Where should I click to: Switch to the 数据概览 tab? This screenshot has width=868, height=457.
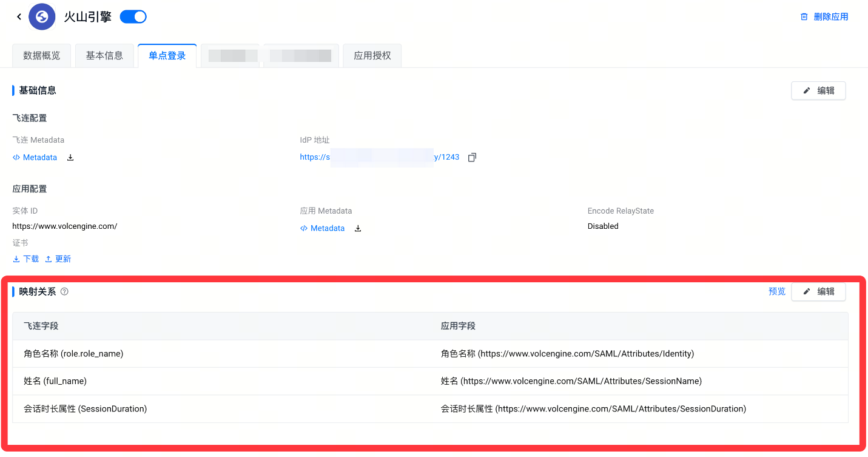42,56
